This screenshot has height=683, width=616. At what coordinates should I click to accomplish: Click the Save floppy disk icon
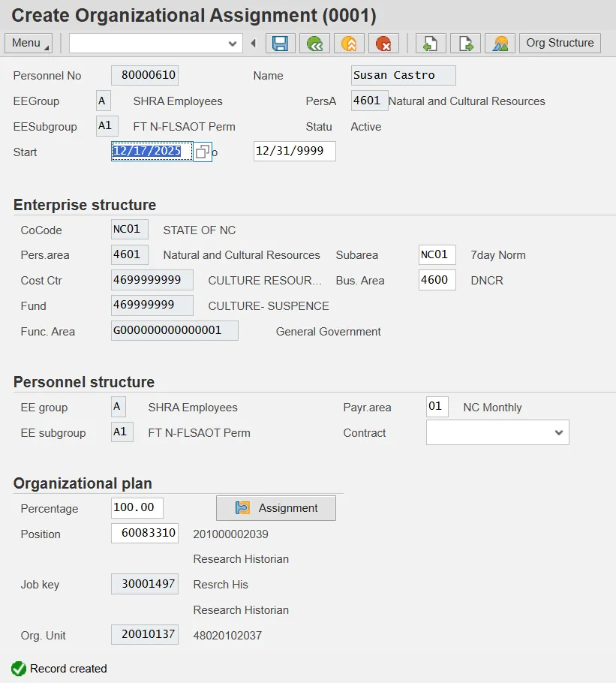pyautogui.click(x=280, y=44)
